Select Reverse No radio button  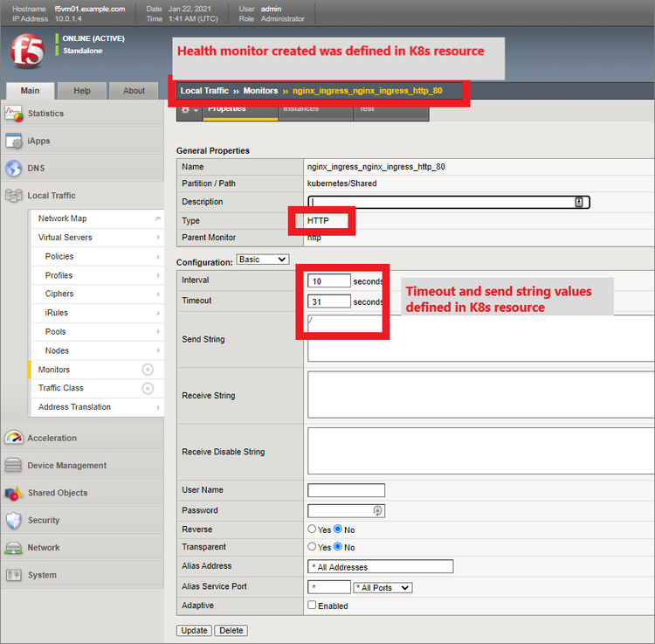point(338,529)
